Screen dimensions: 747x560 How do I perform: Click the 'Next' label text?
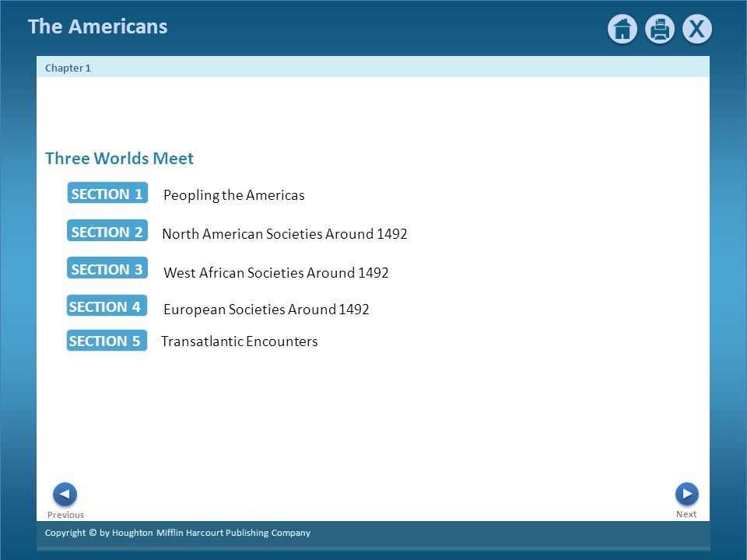[686, 514]
